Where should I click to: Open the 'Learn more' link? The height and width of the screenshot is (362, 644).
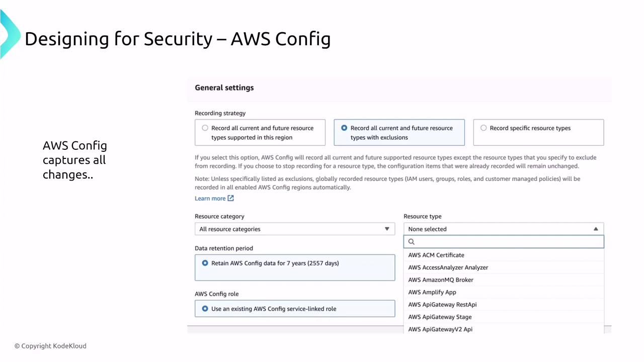point(210,199)
